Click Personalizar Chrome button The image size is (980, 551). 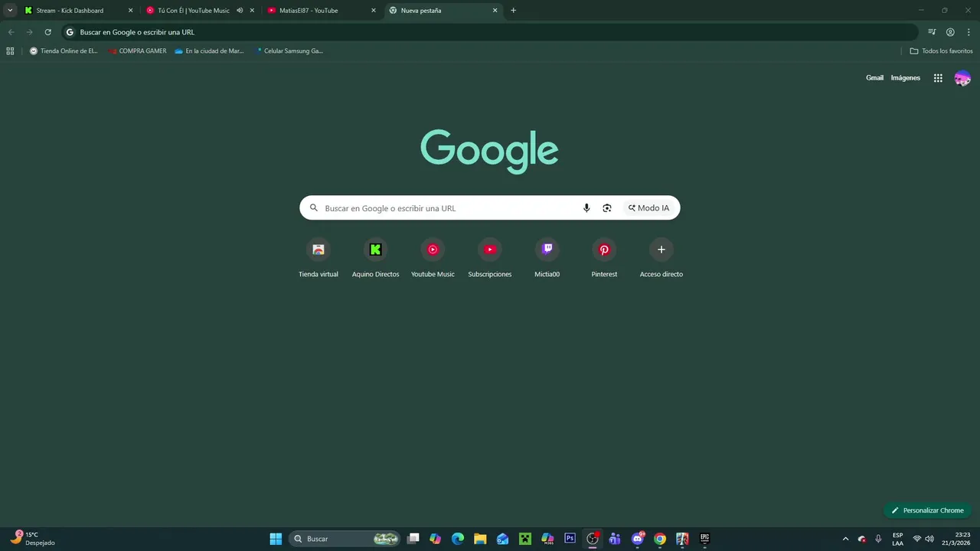tap(927, 510)
